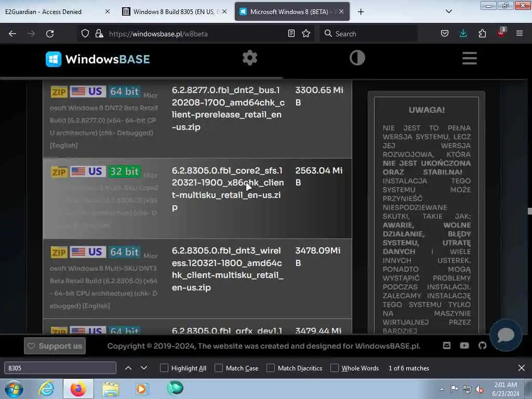The height and width of the screenshot is (399, 532).
Task: Close the Microsoft Windows 8 (BETA) tab
Action: (341, 11)
